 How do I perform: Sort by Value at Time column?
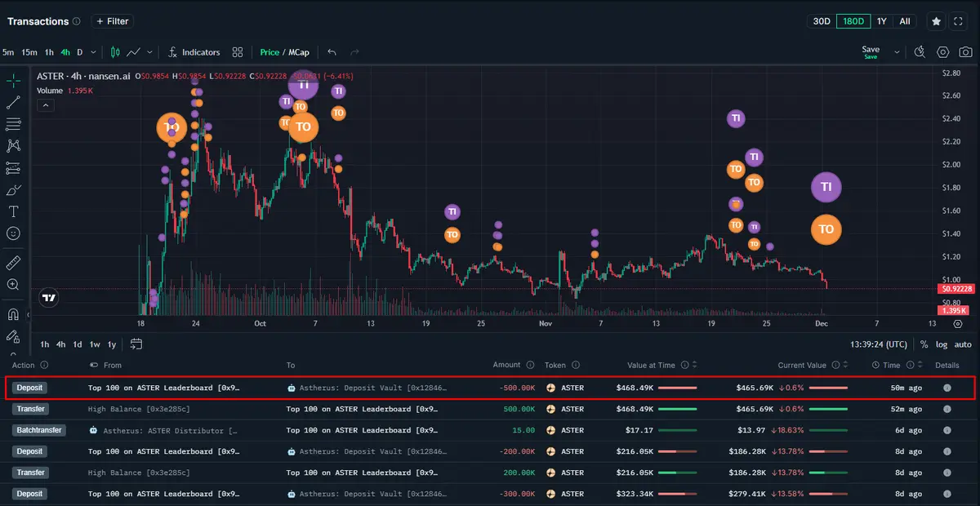pos(696,366)
